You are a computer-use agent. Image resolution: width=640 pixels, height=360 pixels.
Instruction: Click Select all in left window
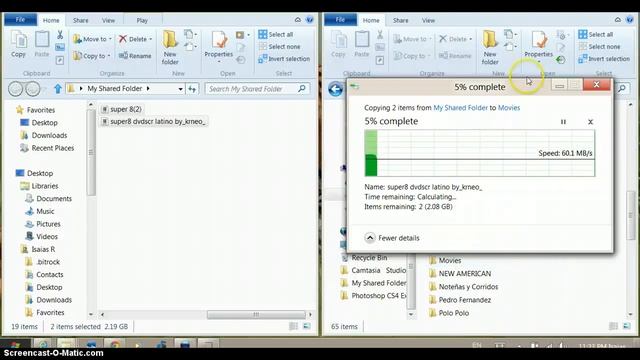[x=276, y=35]
